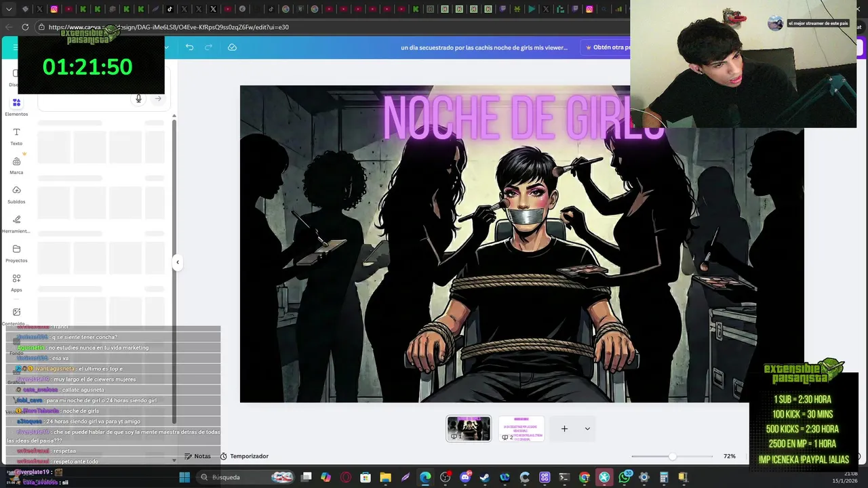This screenshot has height=488, width=868.
Task: Open WhatsApp from the taskbar
Action: click(x=624, y=477)
